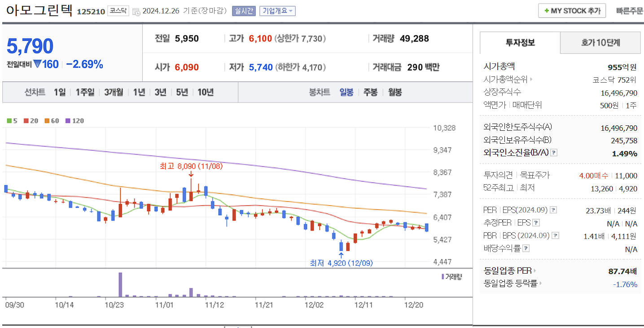The width and height of the screenshot is (644, 328).
Task: Click the MY STOCK 추가 button
Action: tap(572, 10)
